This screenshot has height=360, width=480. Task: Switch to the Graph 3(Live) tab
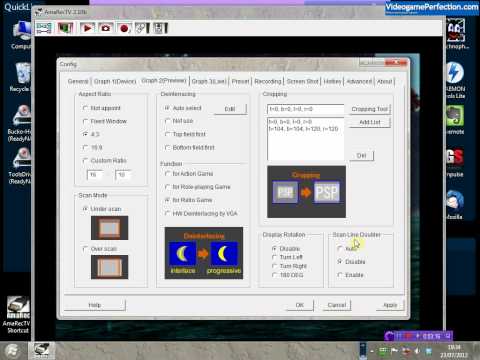[209, 81]
